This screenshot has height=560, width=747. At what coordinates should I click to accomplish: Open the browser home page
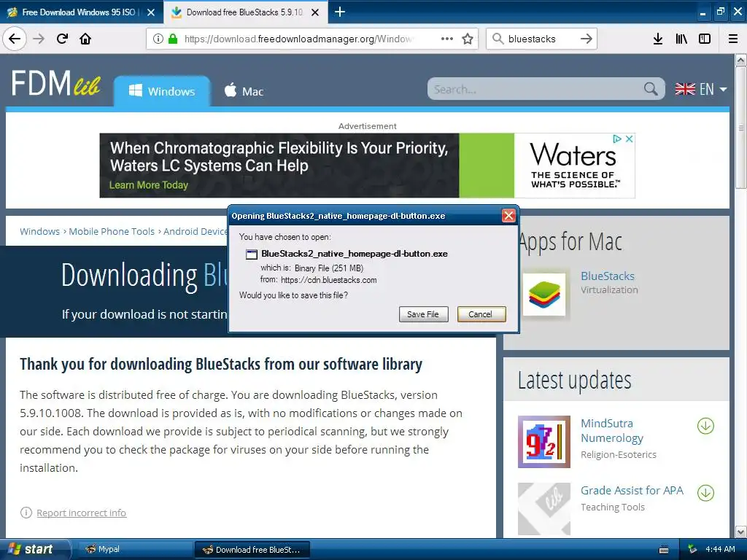coord(85,39)
